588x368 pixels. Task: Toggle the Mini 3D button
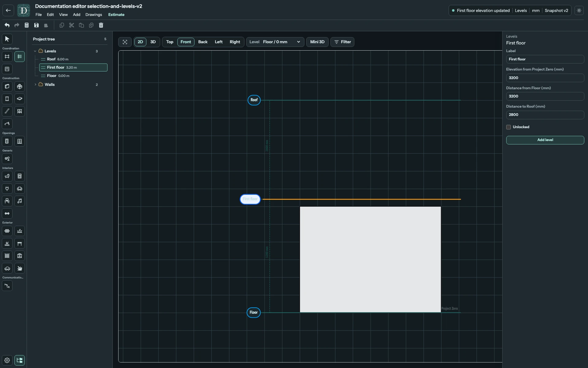click(317, 42)
